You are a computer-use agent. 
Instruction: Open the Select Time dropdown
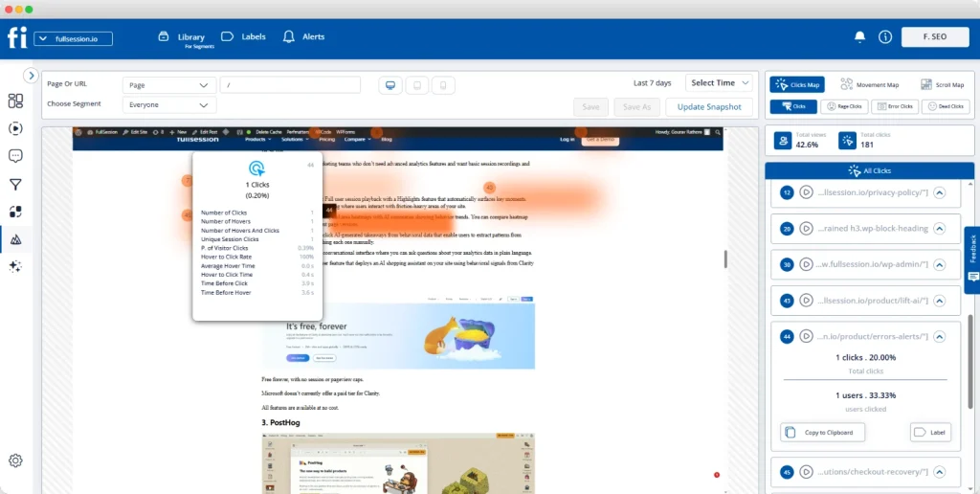coord(719,83)
